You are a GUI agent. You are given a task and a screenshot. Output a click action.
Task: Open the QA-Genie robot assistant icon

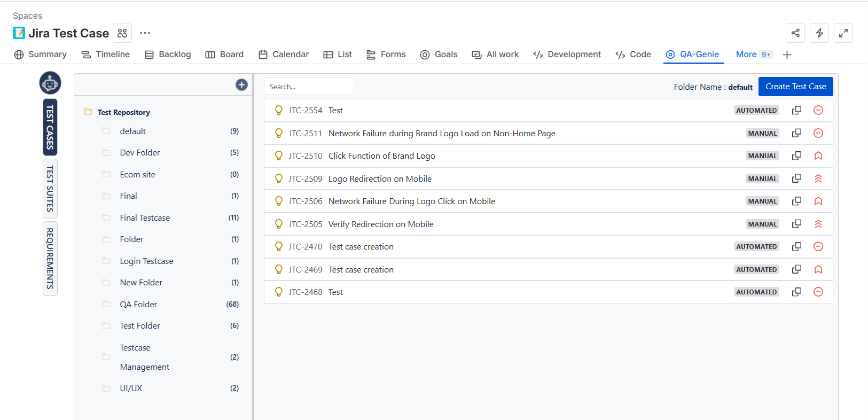click(50, 83)
